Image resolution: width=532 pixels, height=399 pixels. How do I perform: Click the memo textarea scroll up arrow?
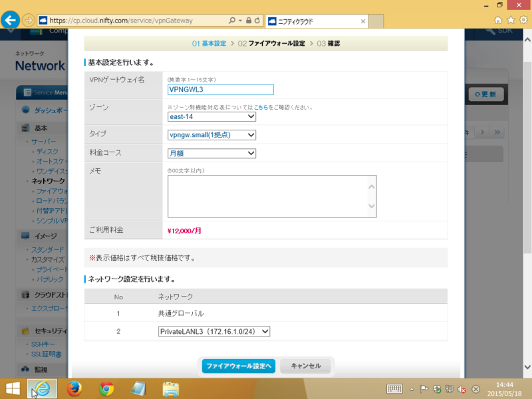372,187
